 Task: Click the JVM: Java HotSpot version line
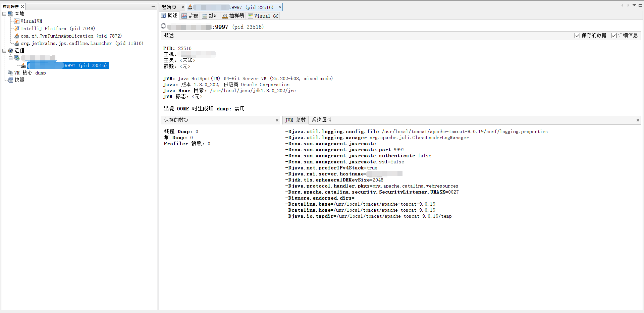tap(248, 79)
